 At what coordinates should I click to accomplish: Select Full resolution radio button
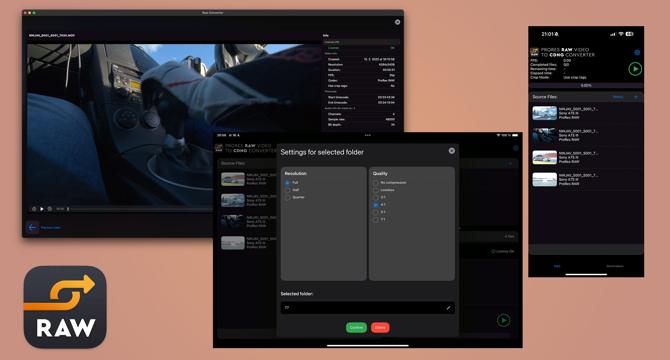288,183
